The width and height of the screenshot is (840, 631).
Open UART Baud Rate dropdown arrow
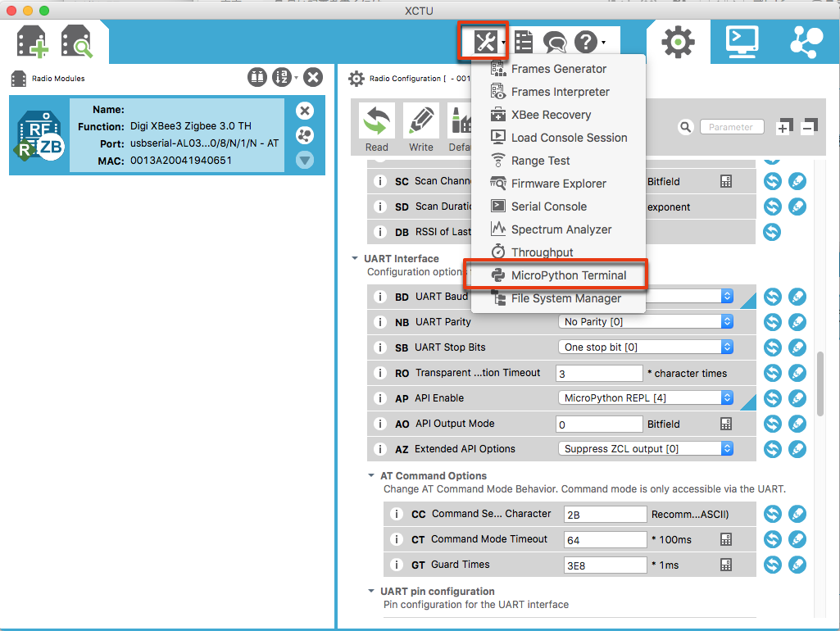727,296
